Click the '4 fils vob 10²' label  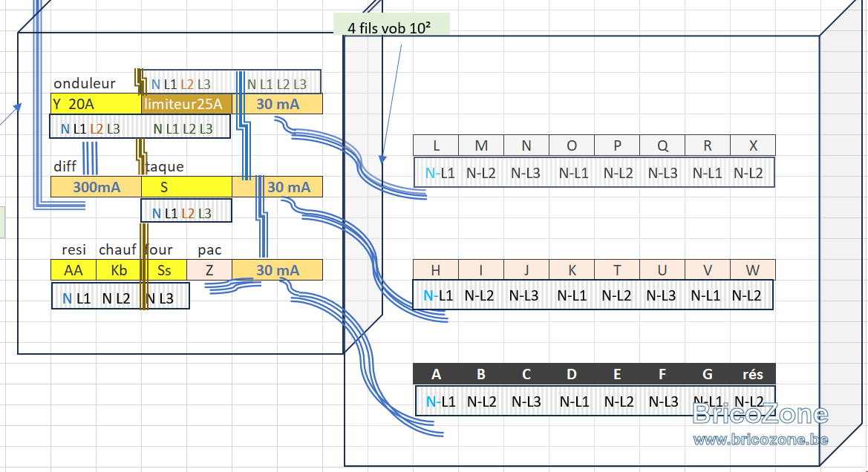click(x=391, y=27)
